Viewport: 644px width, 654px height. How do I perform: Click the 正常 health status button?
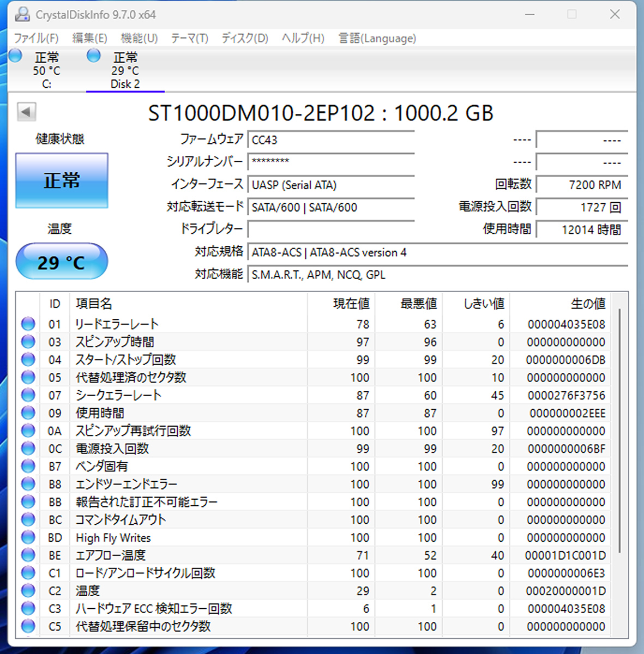[x=62, y=180]
